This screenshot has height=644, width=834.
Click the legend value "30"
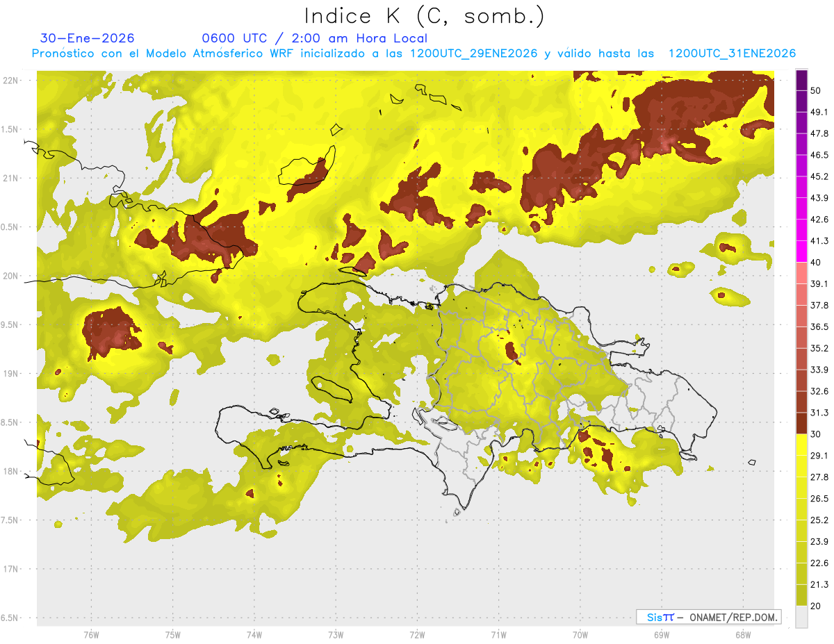[816, 434]
